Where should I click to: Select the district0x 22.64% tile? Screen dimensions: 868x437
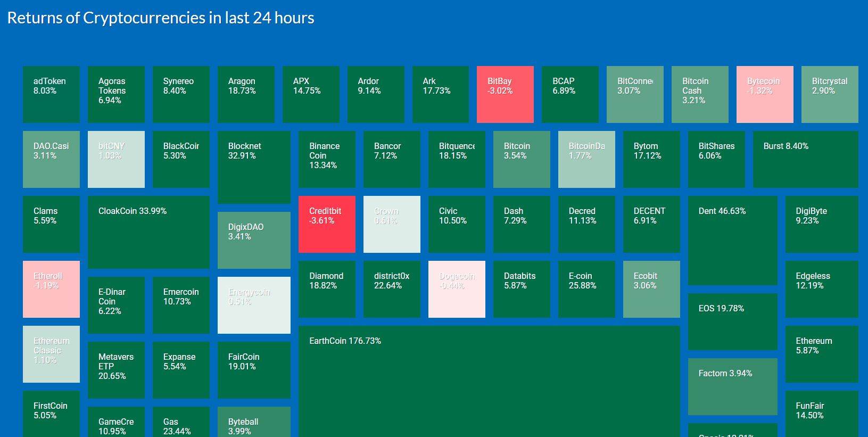[392, 289]
